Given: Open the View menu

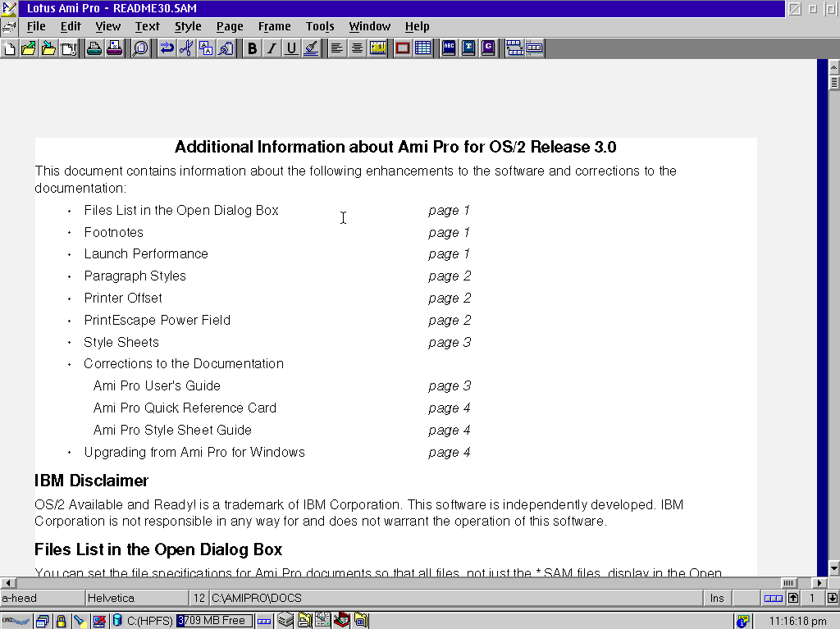Looking at the screenshot, I should [107, 26].
